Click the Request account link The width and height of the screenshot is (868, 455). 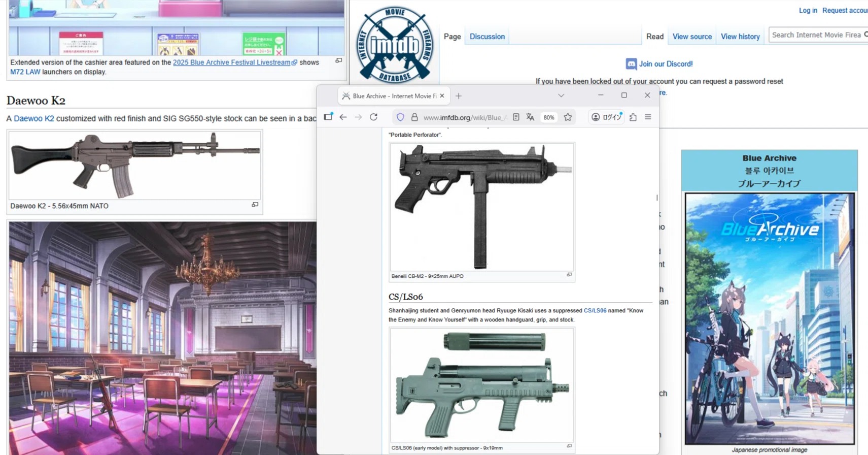coord(845,10)
